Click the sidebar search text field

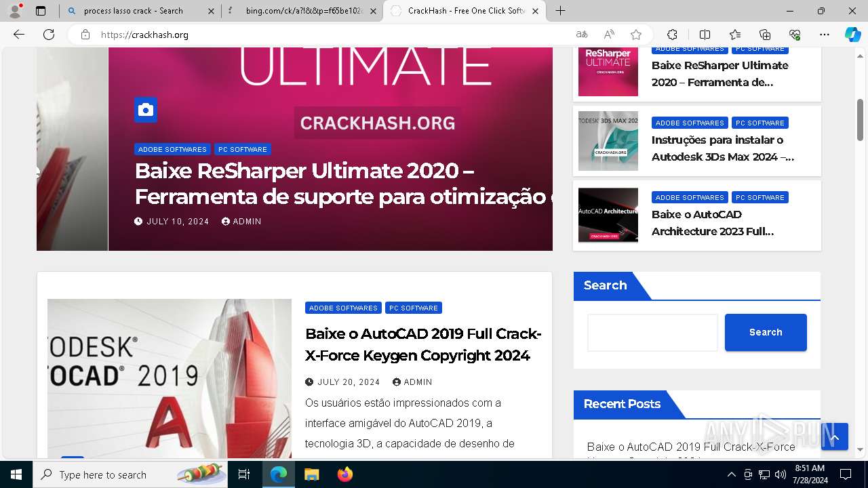(652, 332)
